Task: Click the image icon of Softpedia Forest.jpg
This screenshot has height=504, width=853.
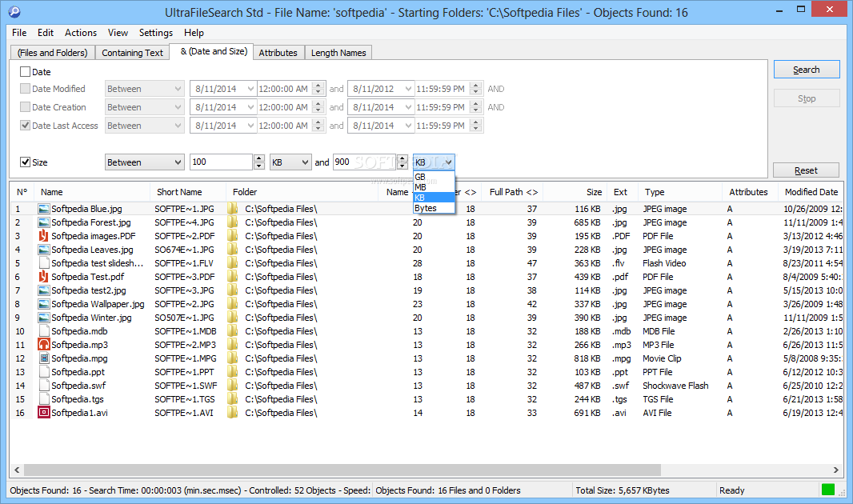Action: 43,222
